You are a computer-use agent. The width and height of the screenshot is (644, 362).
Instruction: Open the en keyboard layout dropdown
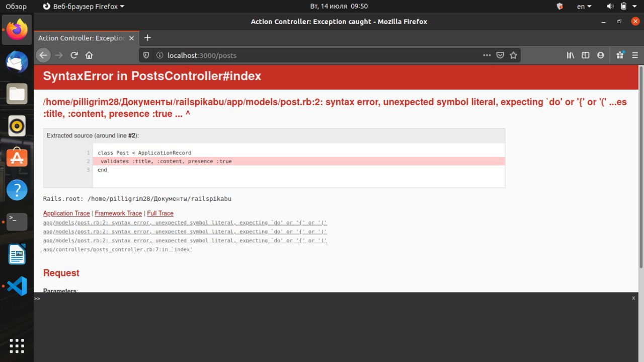click(x=584, y=6)
